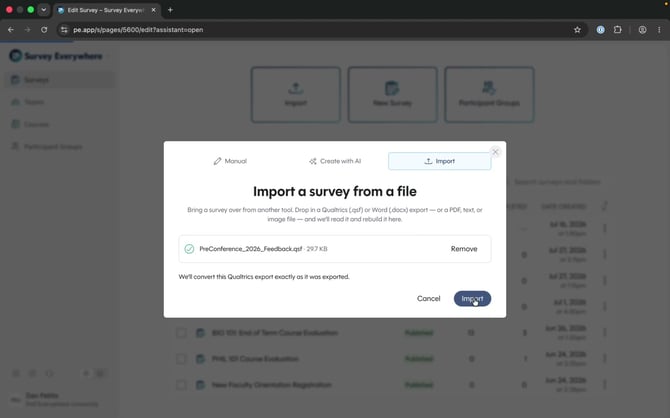Image resolution: width=670 pixels, height=418 pixels.
Task: Reload the current page
Action: point(44,29)
